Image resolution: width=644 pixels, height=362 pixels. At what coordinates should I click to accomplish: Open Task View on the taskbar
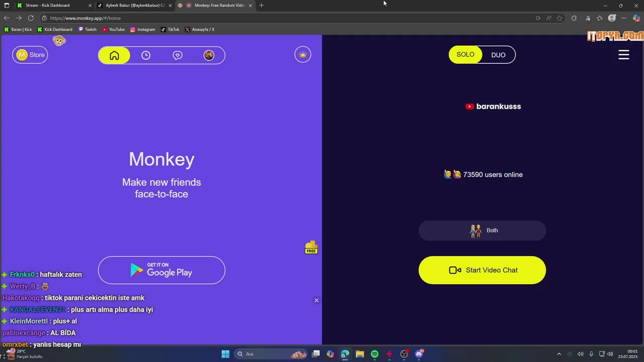pyautogui.click(x=315, y=354)
